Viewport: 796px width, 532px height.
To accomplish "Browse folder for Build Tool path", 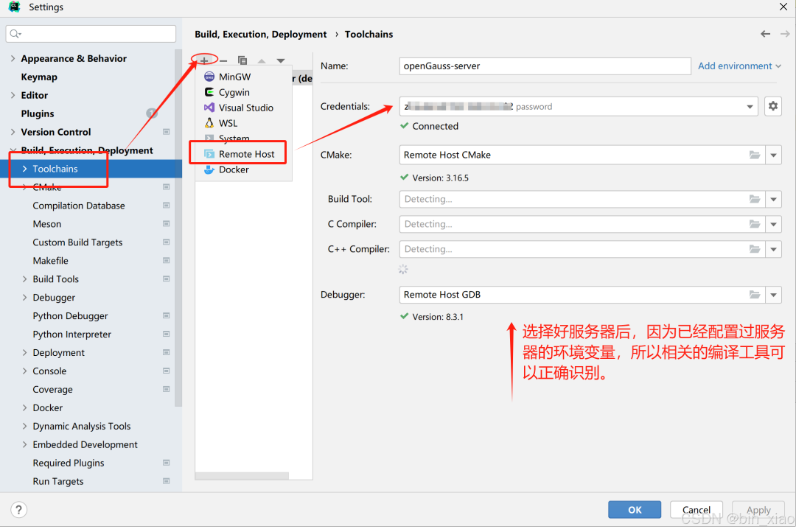I will pyautogui.click(x=755, y=199).
